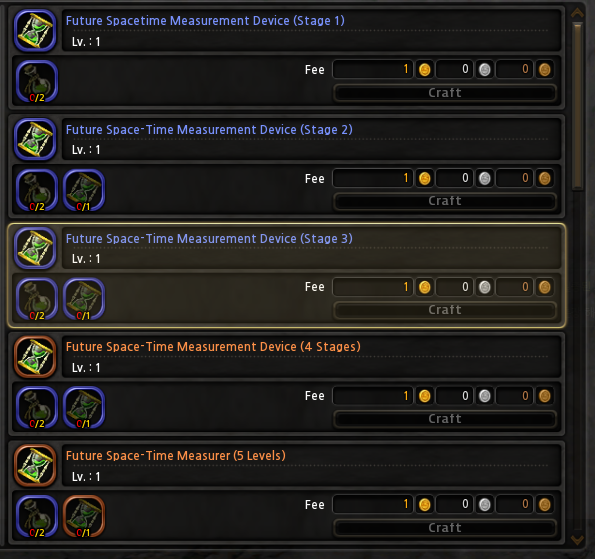
Task: Select Stage 3 potion ingredient icon 0/2
Action: (37, 299)
